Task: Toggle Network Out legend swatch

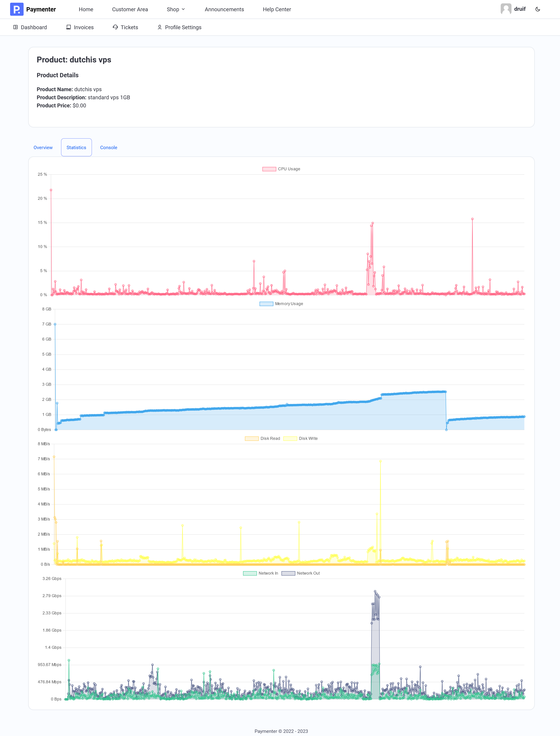Action: 288,573
